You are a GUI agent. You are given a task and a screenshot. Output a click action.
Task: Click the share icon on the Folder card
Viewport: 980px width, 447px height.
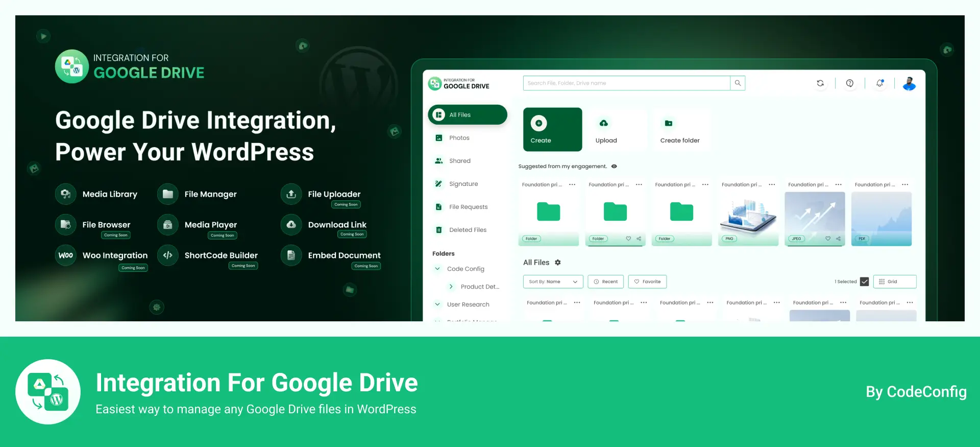639,239
